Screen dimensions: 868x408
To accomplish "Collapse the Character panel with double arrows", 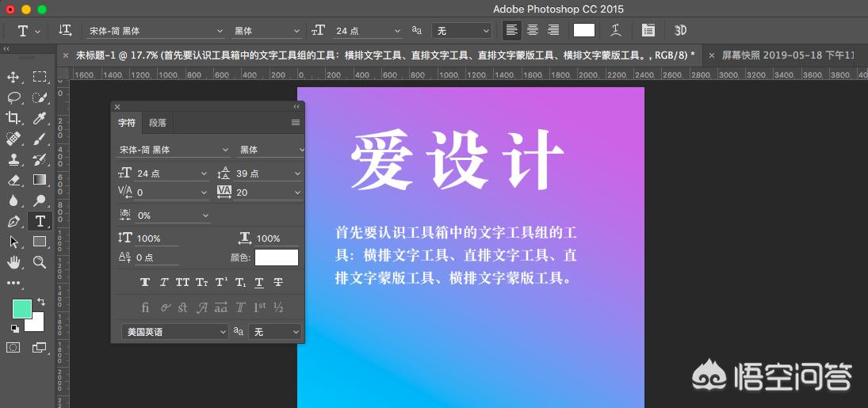I will 296,107.
